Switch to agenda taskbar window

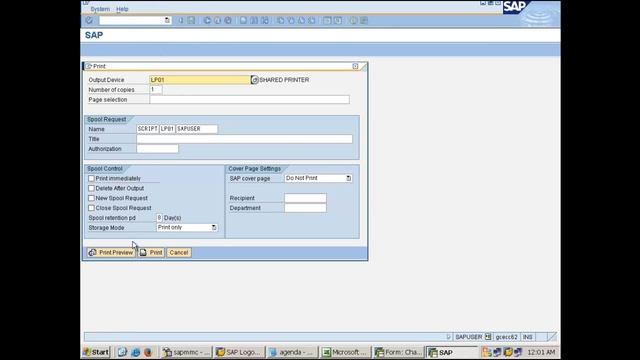click(292, 352)
